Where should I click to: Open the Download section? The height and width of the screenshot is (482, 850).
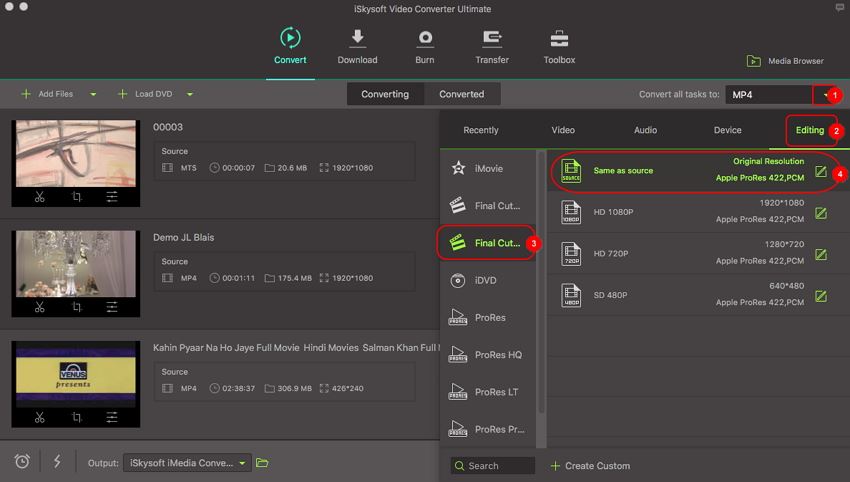click(x=357, y=47)
